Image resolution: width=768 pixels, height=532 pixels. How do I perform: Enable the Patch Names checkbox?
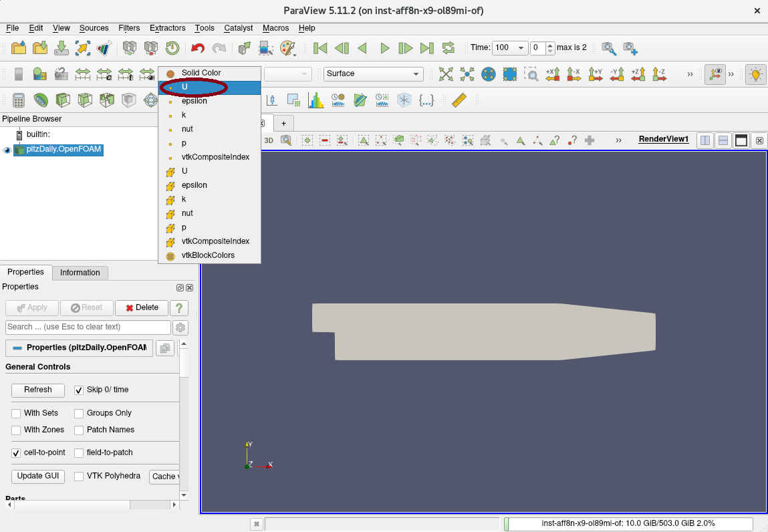coord(79,430)
